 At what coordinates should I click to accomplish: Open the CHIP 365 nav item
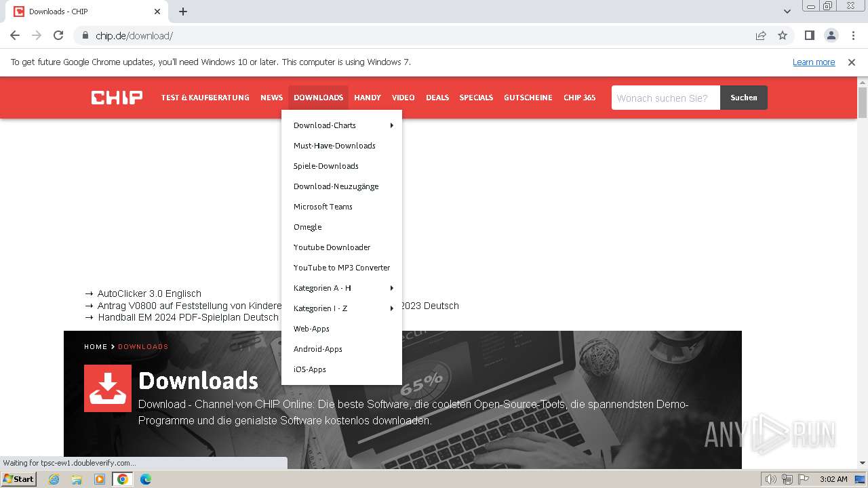point(579,98)
